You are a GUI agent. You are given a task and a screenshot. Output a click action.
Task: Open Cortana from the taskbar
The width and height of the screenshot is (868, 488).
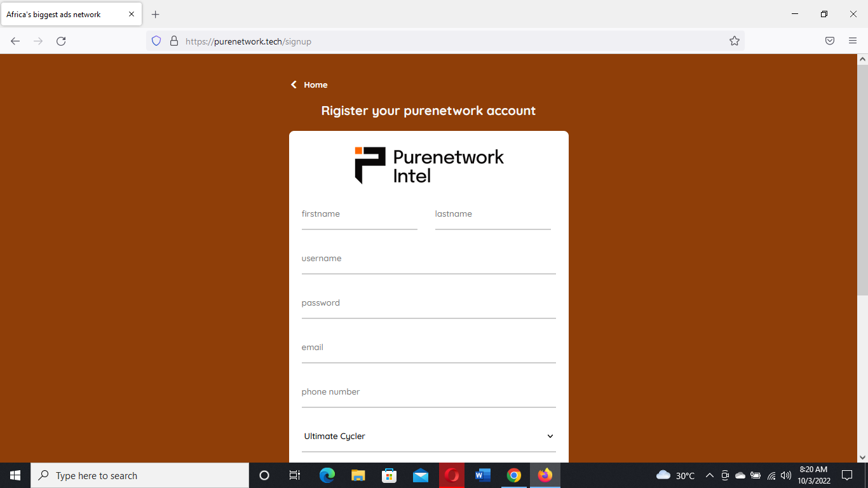point(264,475)
